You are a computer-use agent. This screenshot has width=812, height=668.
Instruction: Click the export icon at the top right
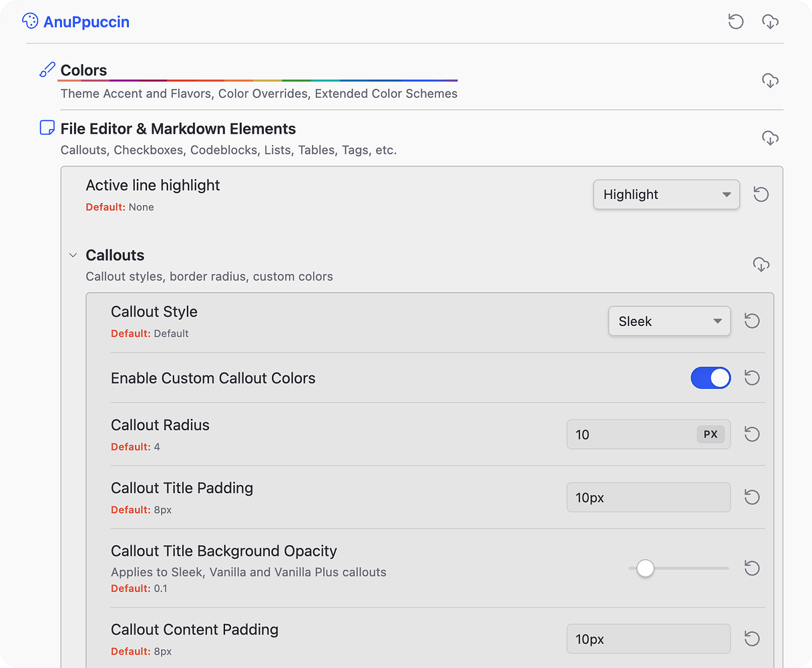tap(771, 21)
